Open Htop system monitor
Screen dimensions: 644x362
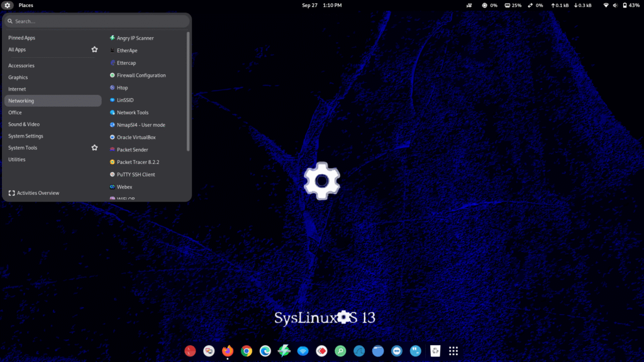(124, 87)
